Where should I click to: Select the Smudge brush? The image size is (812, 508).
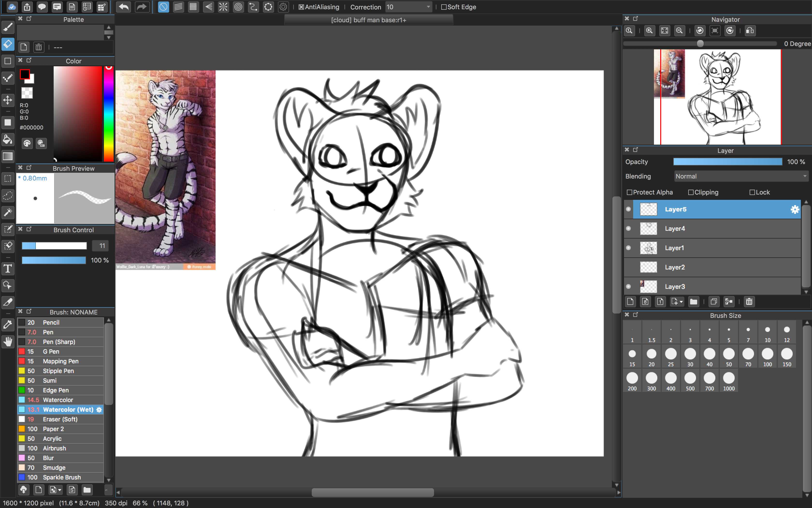[x=60, y=467]
